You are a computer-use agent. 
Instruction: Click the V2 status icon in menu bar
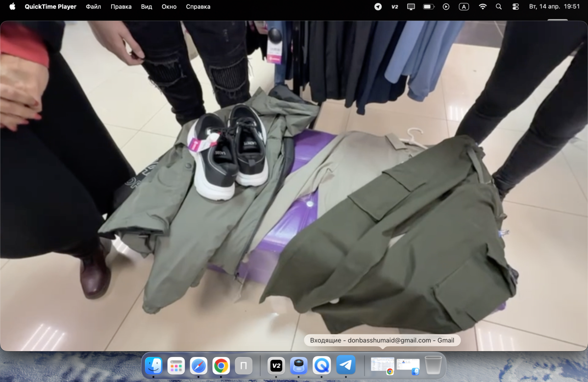394,7
